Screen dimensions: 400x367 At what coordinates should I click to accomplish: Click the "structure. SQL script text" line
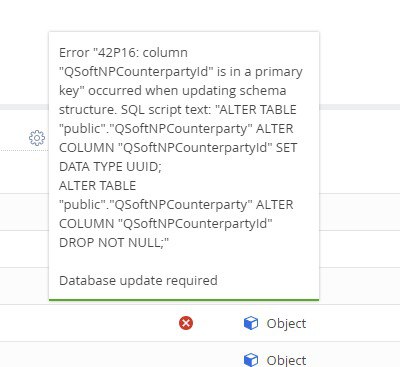(x=178, y=109)
